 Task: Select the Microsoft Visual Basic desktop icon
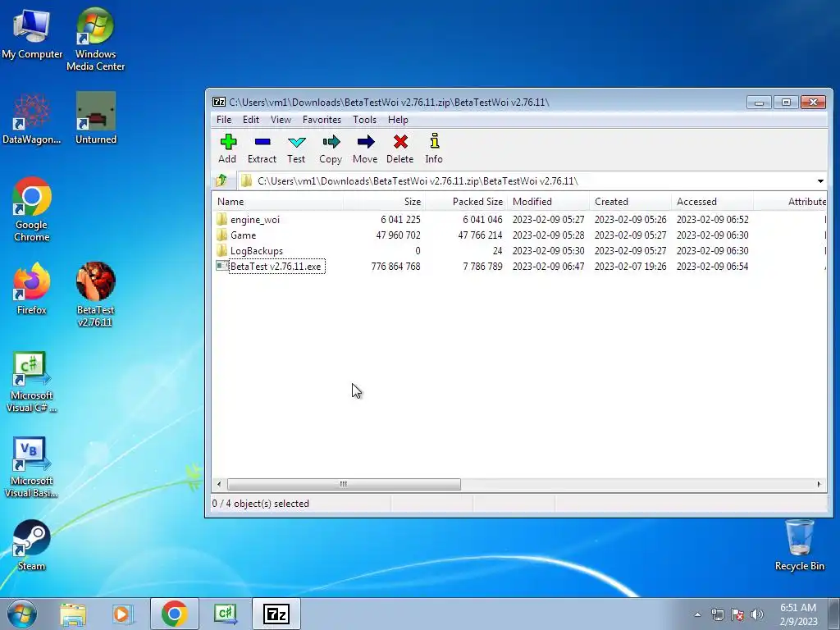click(x=32, y=468)
